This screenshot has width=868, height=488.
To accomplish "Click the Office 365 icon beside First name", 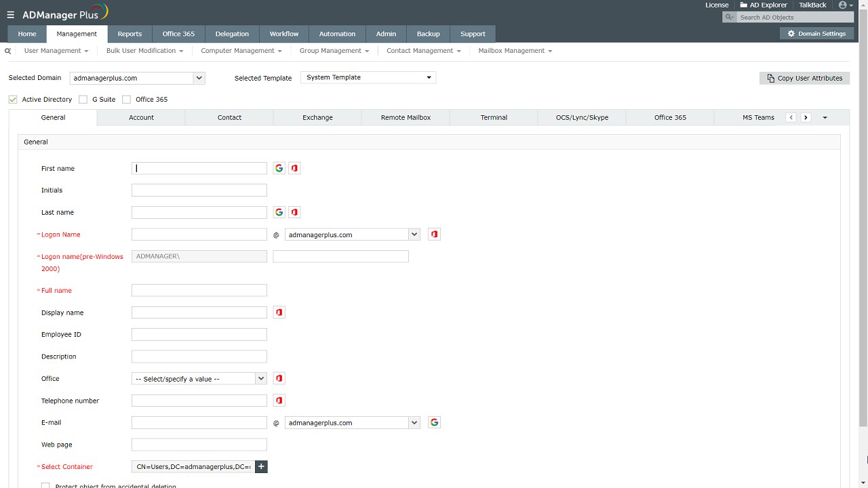I will [294, 168].
